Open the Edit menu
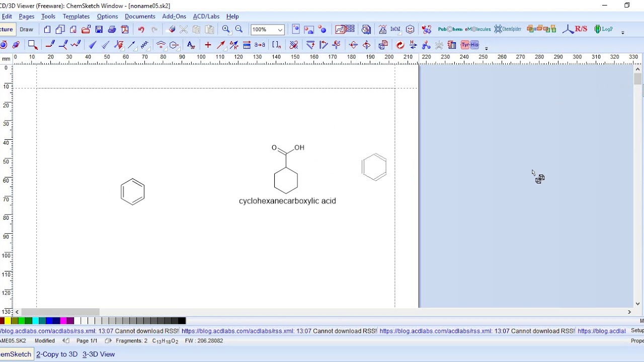The width and height of the screenshot is (644, 362). click(x=7, y=17)
